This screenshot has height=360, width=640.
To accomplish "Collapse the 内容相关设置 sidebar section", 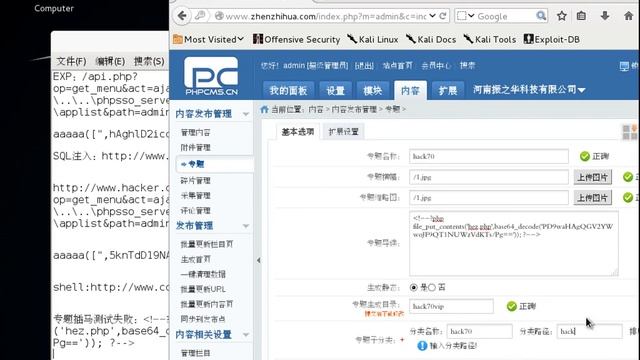I will tap(246, 335).
